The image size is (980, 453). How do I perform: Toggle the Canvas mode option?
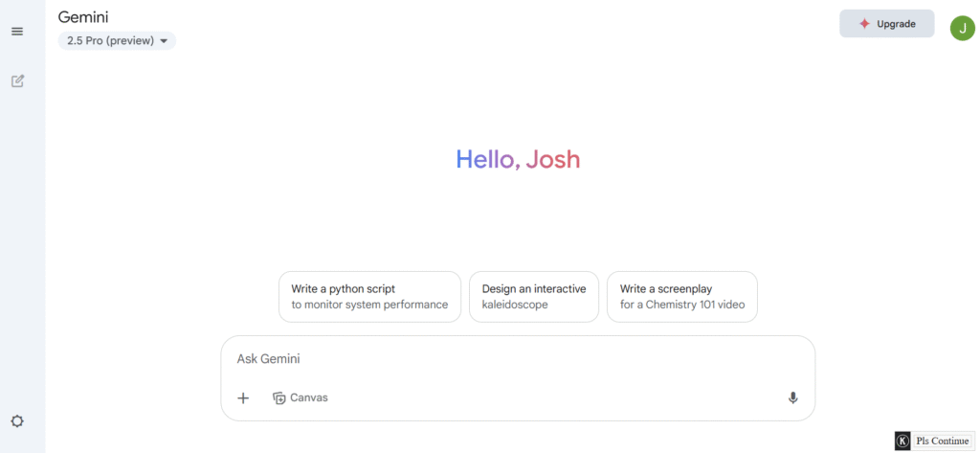pyautogui.click(x=300, y=398)
